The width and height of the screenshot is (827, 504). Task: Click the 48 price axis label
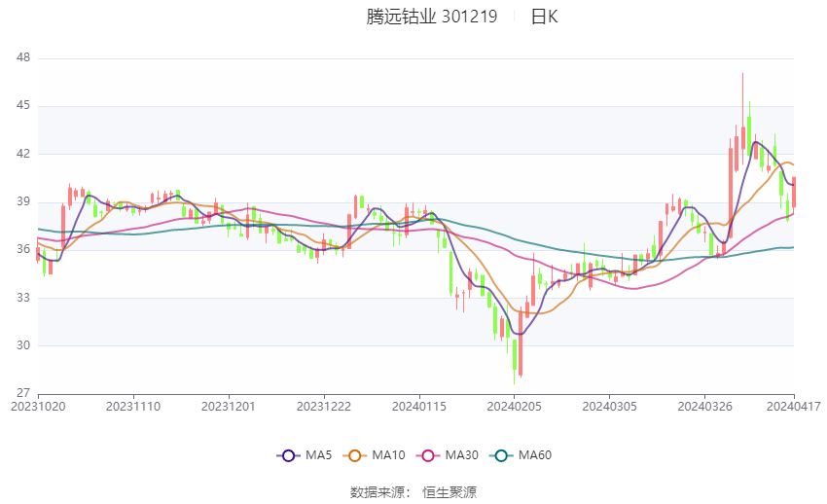(23, 57)
